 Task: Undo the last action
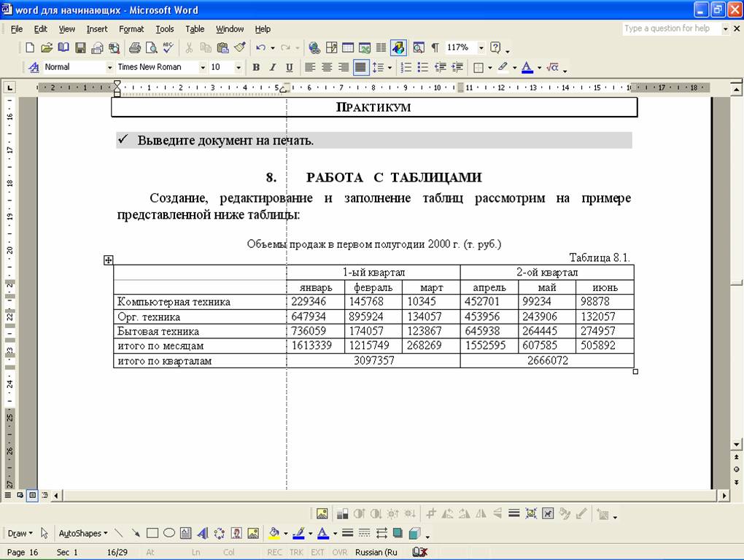pos(260,47)
